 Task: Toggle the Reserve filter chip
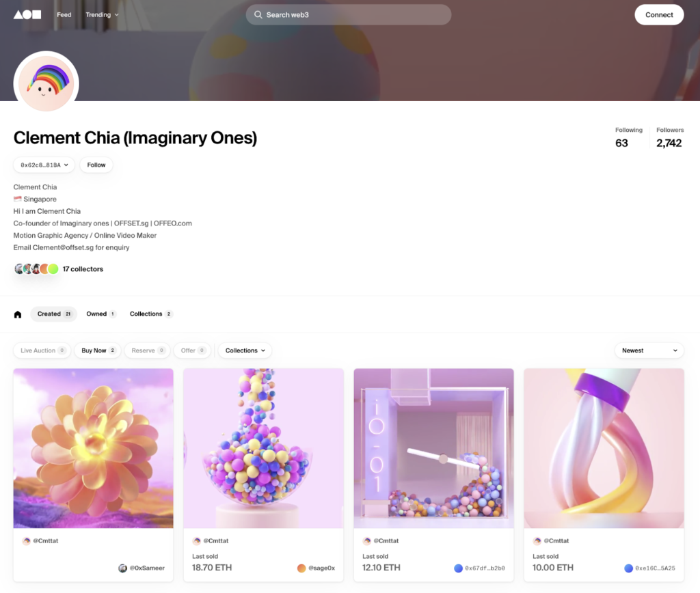pyautogui.click(x=148, y=350)
